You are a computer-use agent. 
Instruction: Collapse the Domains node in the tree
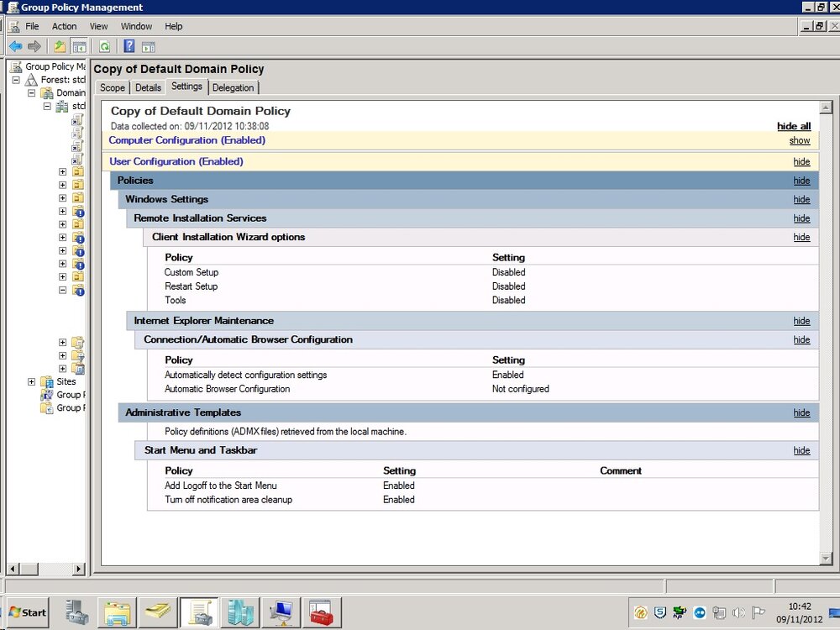(x=32, y=92)
